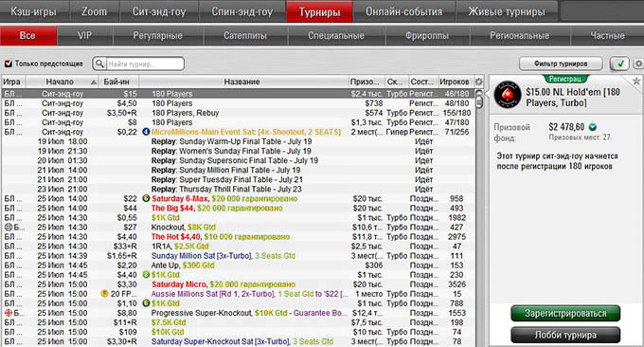The image size is (644, 347).
Task: Open the Фильтр турниров button
Action: click(561, 64)
